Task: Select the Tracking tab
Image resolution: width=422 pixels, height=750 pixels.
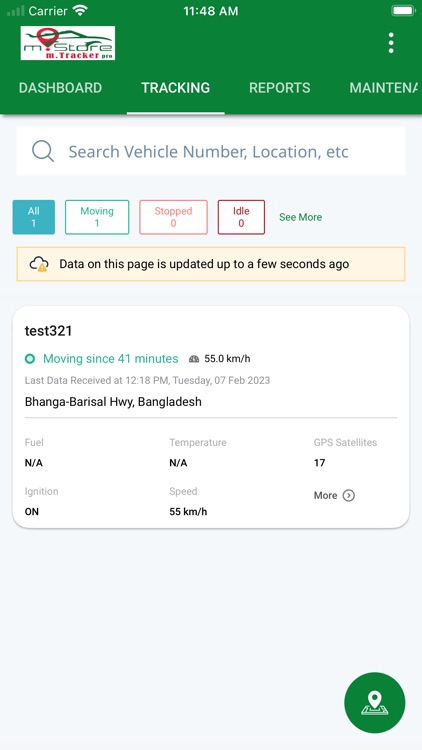Action: coord(176,88)
